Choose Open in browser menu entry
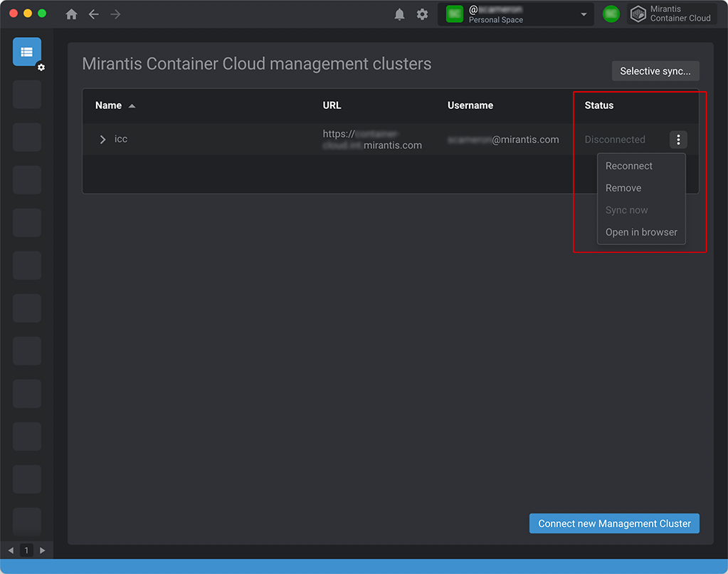This screenshot has height=574, width=728. point(641,232)
